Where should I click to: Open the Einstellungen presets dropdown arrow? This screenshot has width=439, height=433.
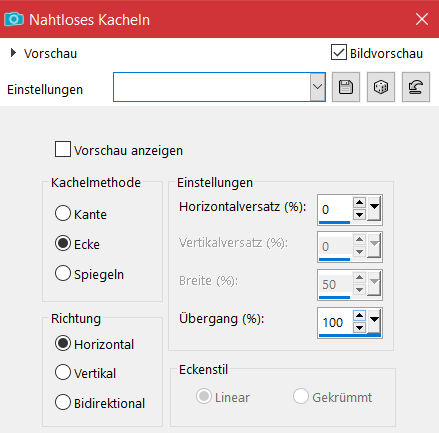pyautogui.click(x=318, y=87)
